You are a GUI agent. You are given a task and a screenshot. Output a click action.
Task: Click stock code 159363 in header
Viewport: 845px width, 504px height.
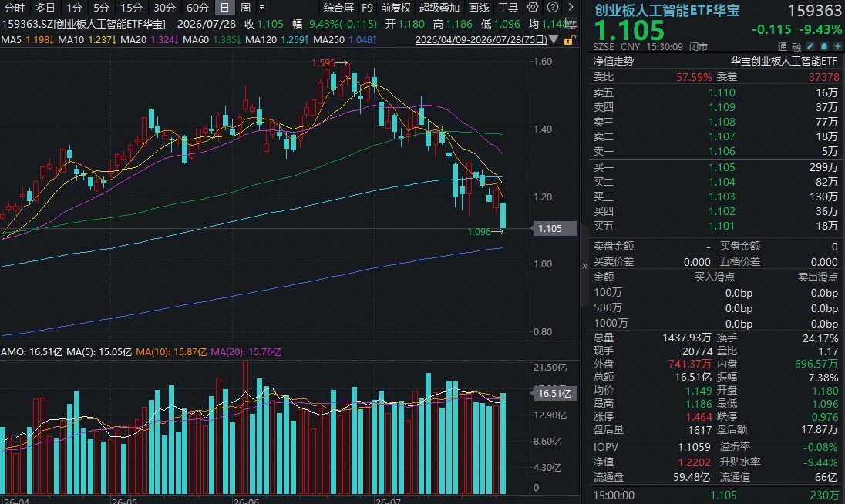814,10
